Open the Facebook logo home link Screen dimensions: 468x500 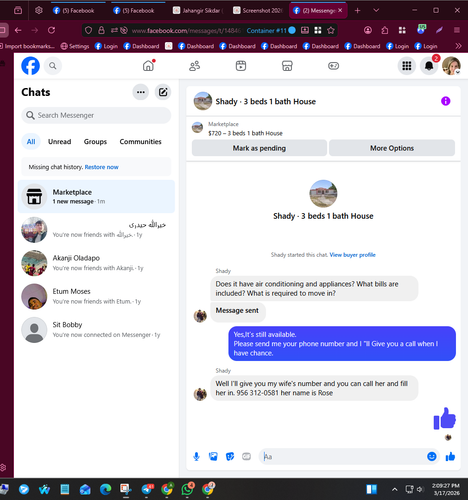click(x=30, y=66)
